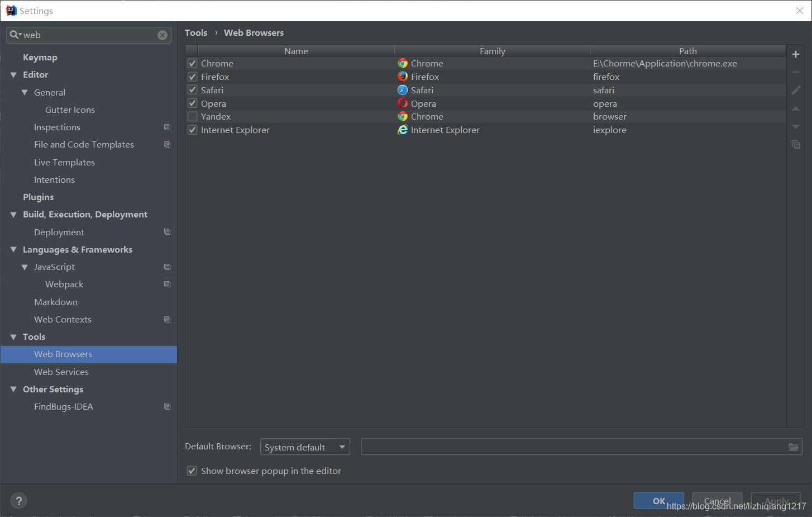Click the project-level icon beside File and Code Templates
Screen dimensions: 812x517
pyautogui.click(x=167, y=145)
